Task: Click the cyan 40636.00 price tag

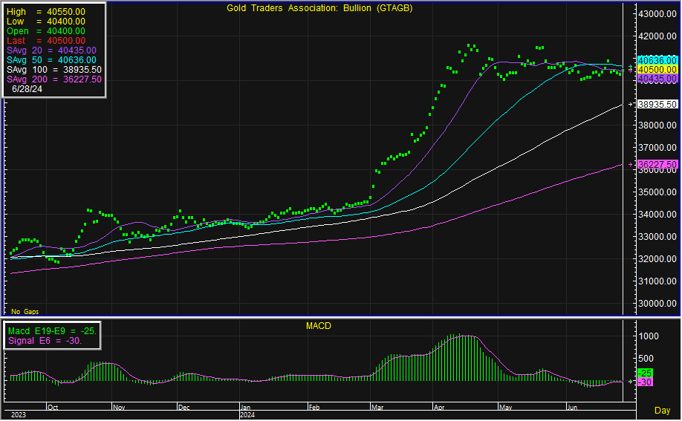Action: pyautogui.click(x=658, y=60)
